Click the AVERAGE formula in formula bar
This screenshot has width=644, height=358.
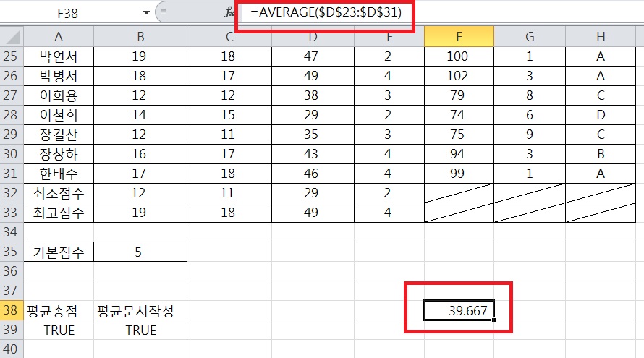point(326,13)
